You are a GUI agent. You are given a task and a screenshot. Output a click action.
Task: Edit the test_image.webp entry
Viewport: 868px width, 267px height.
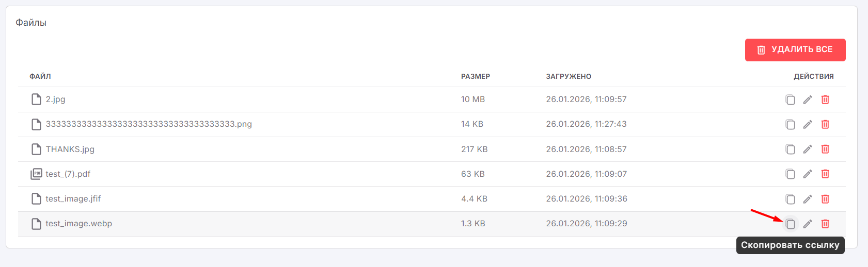point(808,224)
